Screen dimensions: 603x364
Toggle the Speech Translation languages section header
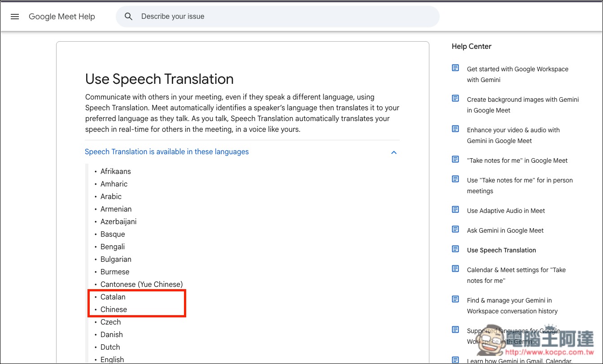pyautogui.click(x=242, y=152)
